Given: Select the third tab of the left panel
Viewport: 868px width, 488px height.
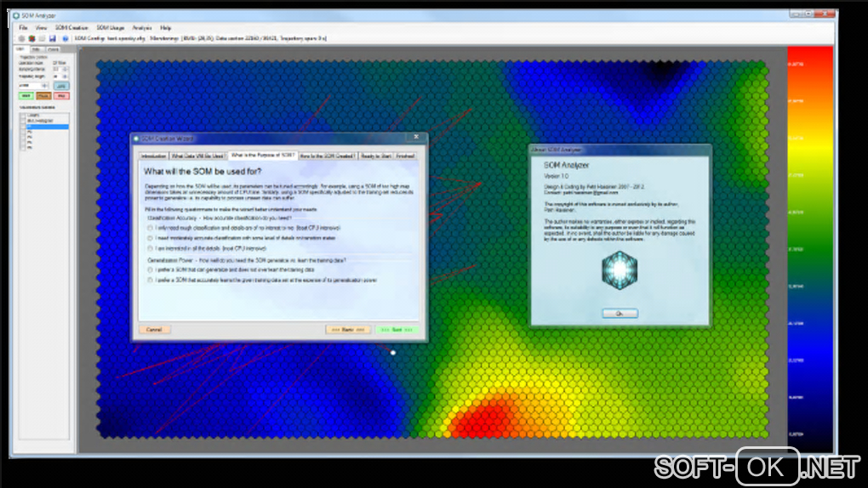Looking at the screenshot, I should pos(53,50).
